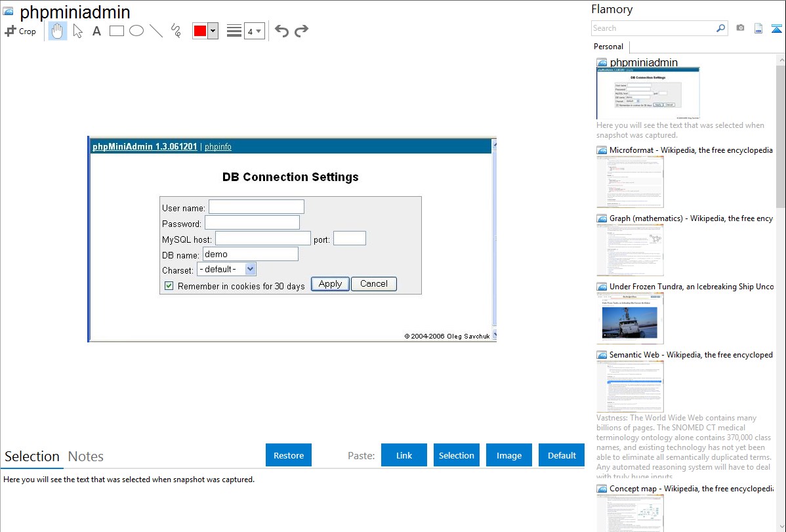The image size is (786, 532).
Task: Click the red drawing color swatch
Action: 200,31
